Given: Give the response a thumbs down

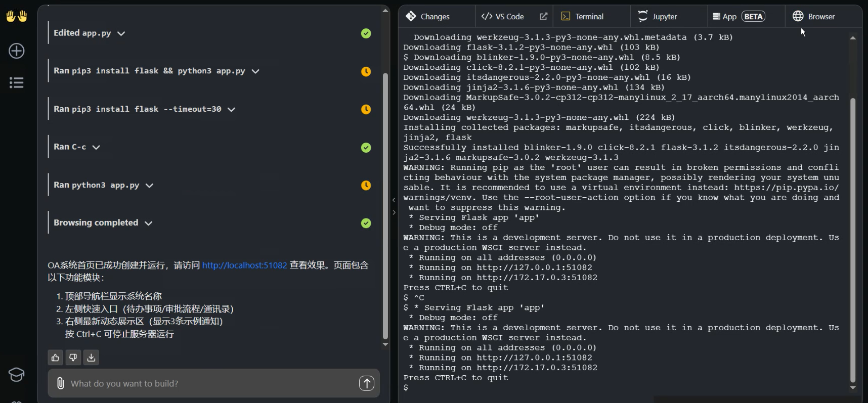Looking at the screenshot, I should [73, 357].
